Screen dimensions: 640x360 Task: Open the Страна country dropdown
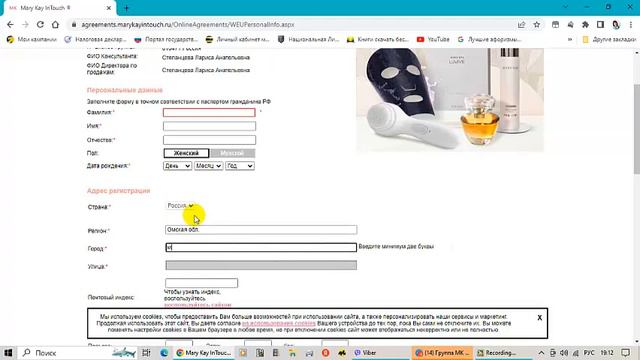pyautogui.click(x=180, y=206)
